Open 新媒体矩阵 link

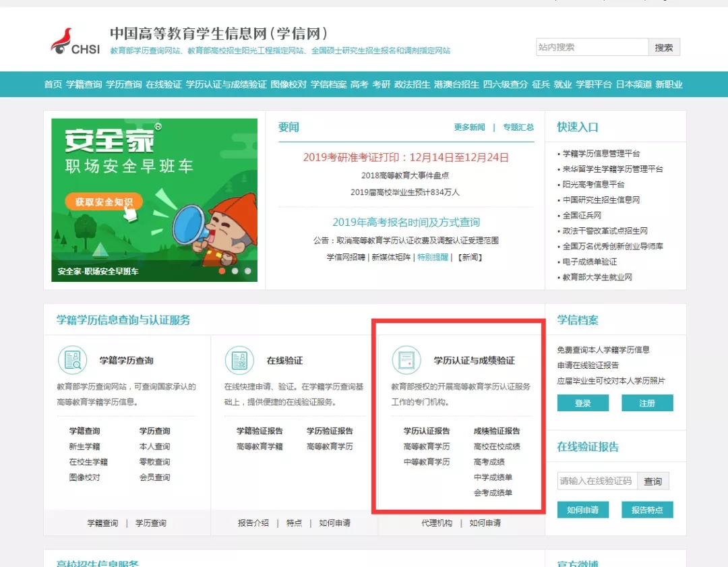pyautogui.click(x=391, y=257)
